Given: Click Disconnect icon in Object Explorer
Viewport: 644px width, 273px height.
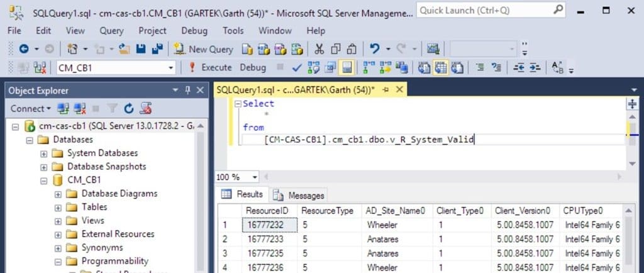Looking at the screenshot, I should [80, 109].
